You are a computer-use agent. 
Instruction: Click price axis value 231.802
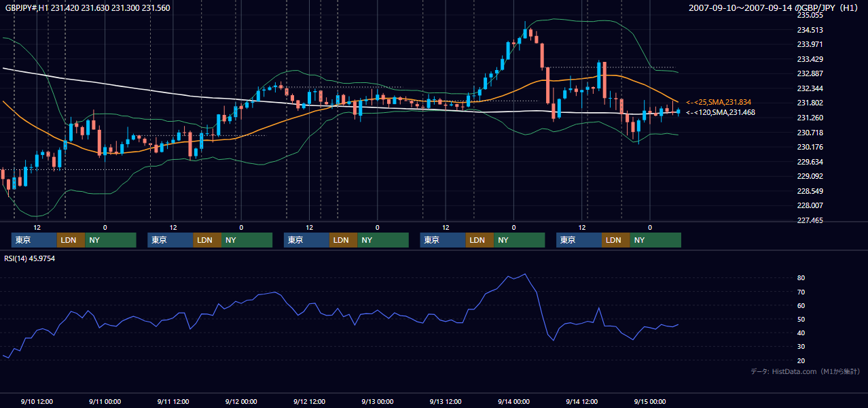click(x=810, y=103)
